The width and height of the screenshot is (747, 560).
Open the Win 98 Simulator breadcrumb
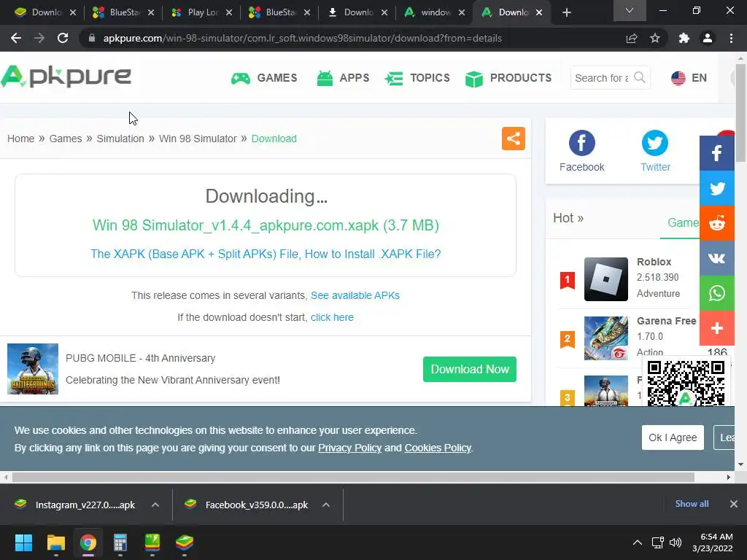pyautogui.click(x=198, y=139)
